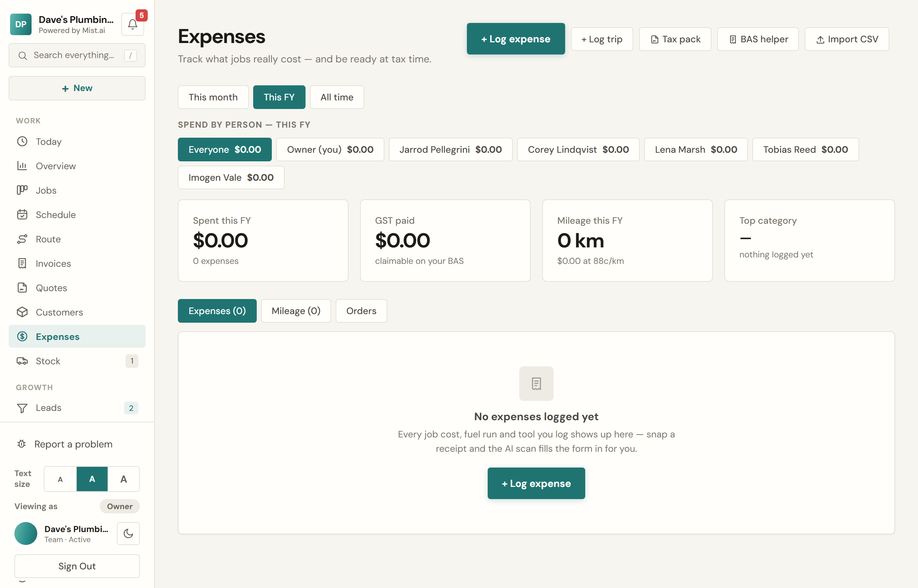This screenshot has width=918, height=588.
Task: Filter spend by Tobias Reed
Action: (x=805, y=150)
